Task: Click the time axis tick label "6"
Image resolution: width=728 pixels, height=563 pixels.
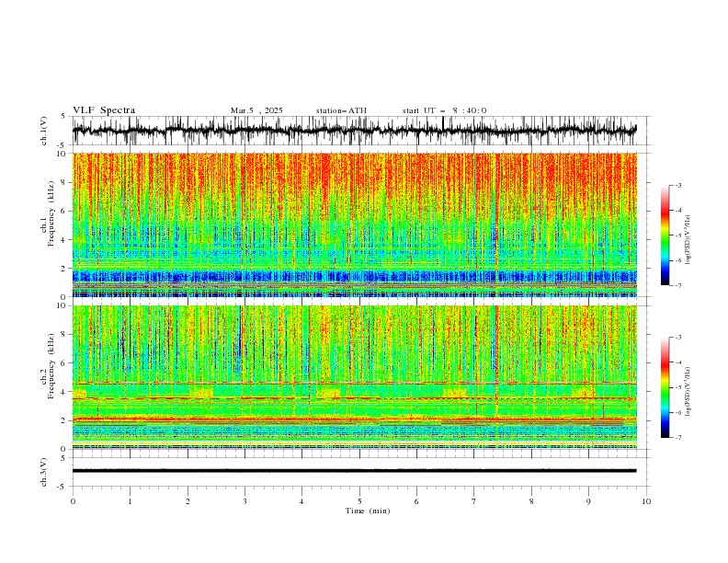Action: click(x=416, y=501)
